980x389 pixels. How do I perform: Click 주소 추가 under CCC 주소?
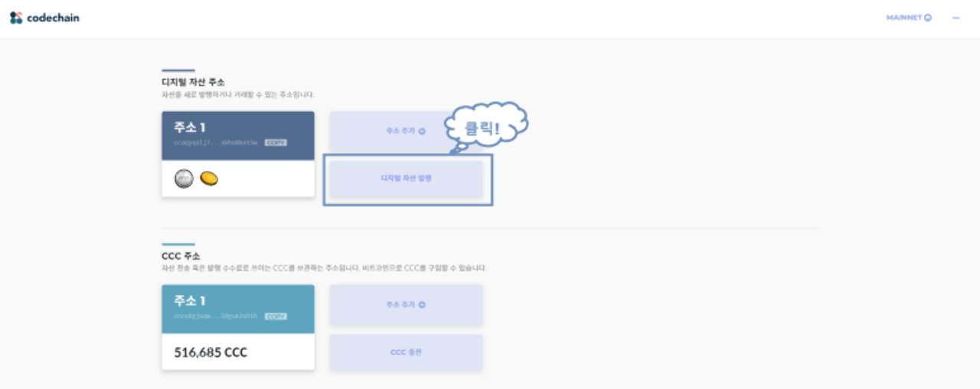(x=406, y=304)
